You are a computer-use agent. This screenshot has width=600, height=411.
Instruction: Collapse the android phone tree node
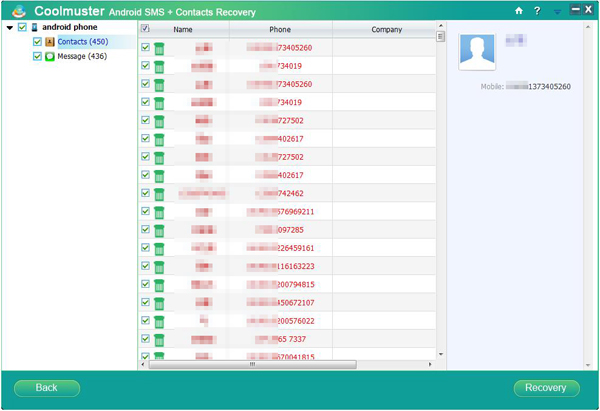(x=9, y=28)
